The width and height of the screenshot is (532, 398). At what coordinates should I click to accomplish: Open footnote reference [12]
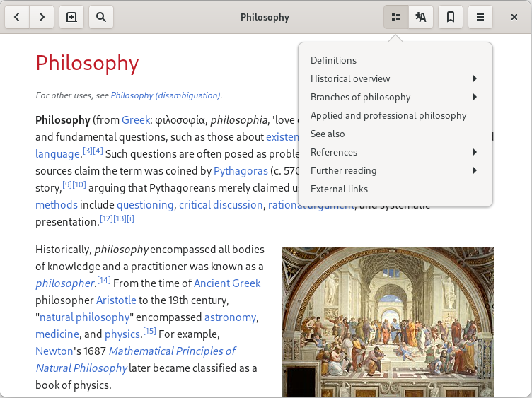click(106, 218)
